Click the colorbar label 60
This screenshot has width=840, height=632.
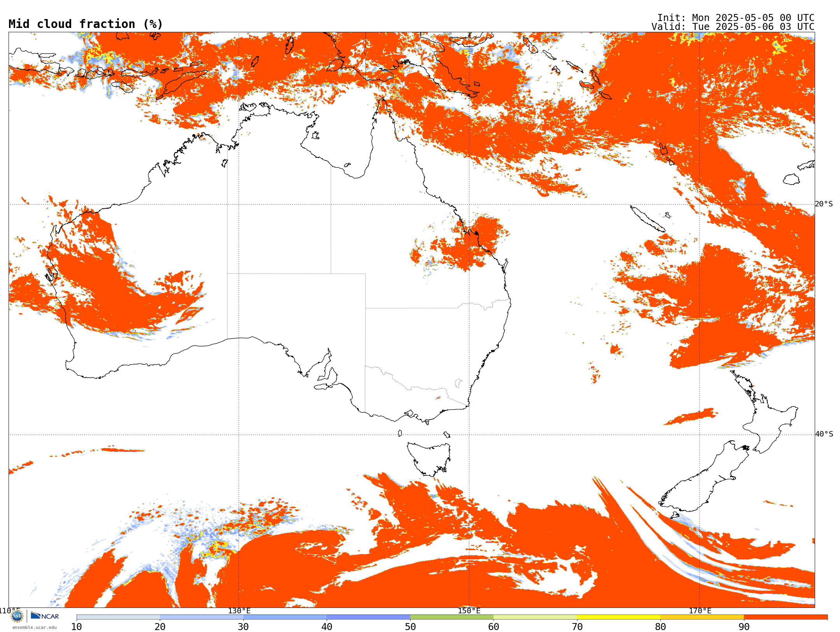coord(493,627)
